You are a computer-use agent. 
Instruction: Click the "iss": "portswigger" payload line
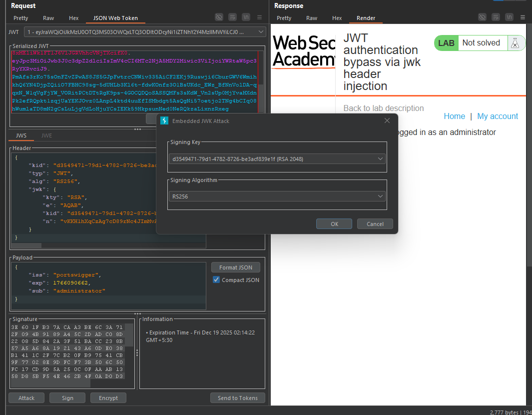click(65, 274)
